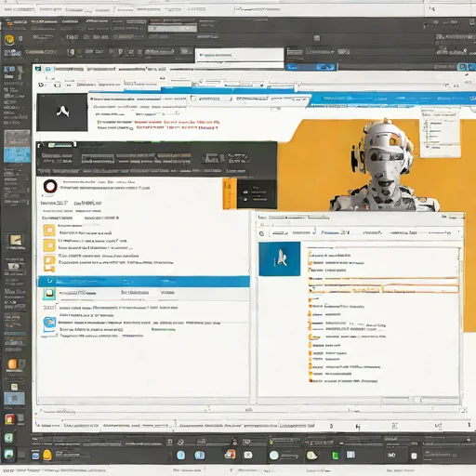
Task: Click the red ring icon
Action: [x=50, y=187]
